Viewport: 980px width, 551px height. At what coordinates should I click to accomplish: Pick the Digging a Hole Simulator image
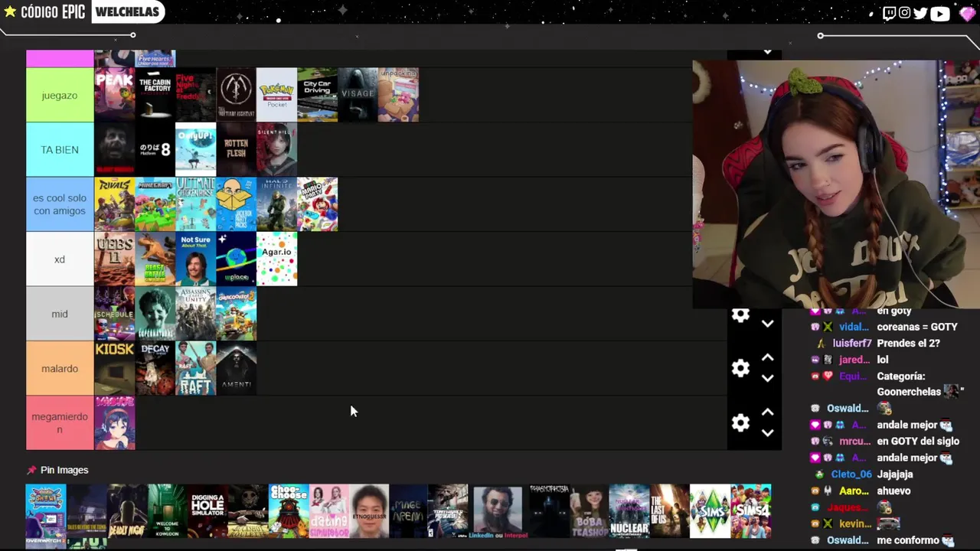pos(207,510)
